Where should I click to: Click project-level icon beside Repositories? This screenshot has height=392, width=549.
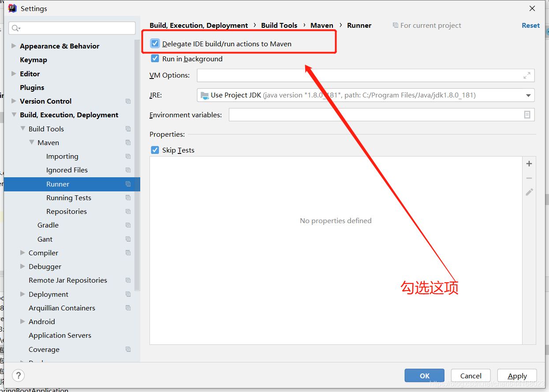tap(128, 211)
